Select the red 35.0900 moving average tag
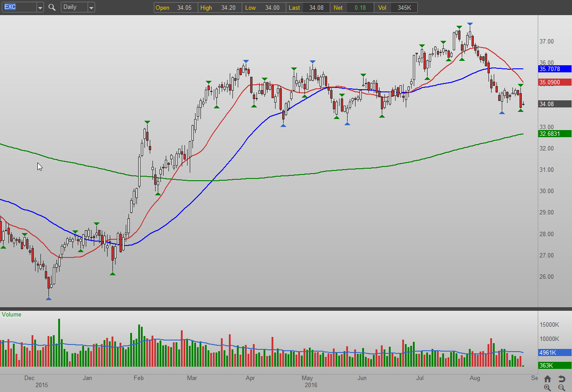This screenshot has width=572, height=392. 555,82
